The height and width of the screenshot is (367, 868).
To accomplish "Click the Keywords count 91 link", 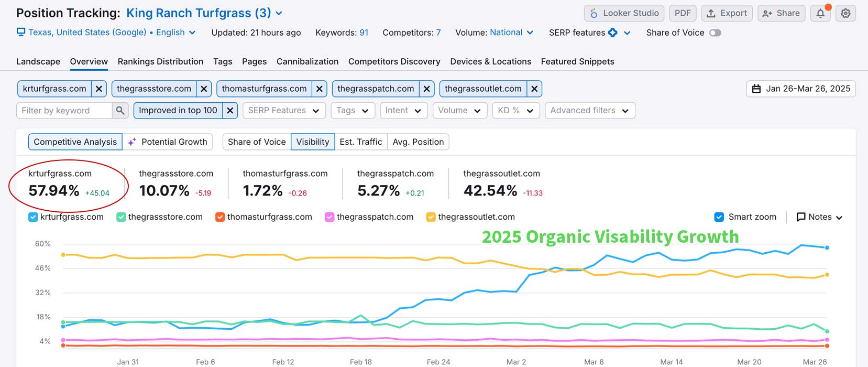I will (x=364, y=33).
